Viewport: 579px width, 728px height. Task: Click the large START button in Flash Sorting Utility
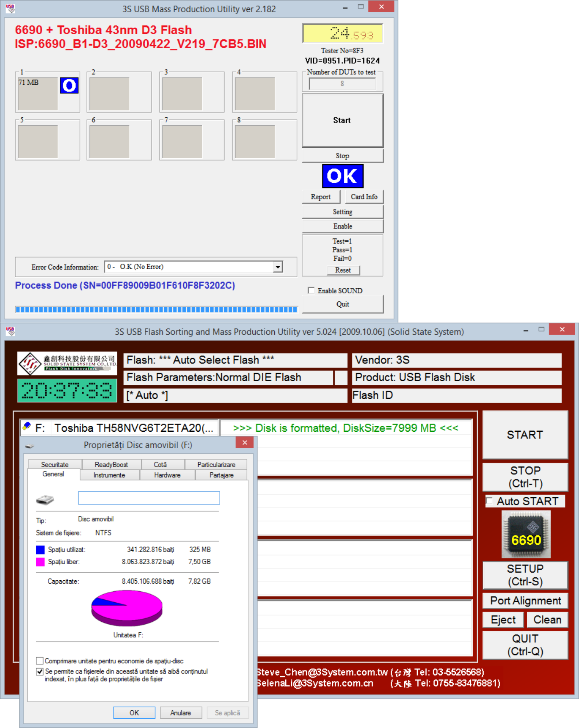pyautogui.click(x=525, y=435)
